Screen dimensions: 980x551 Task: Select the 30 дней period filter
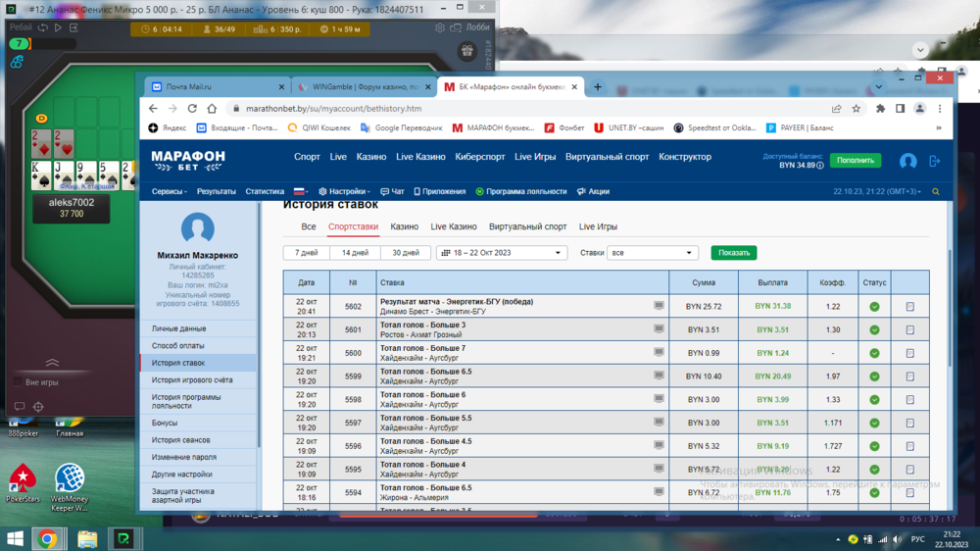[x=406, y=253]
